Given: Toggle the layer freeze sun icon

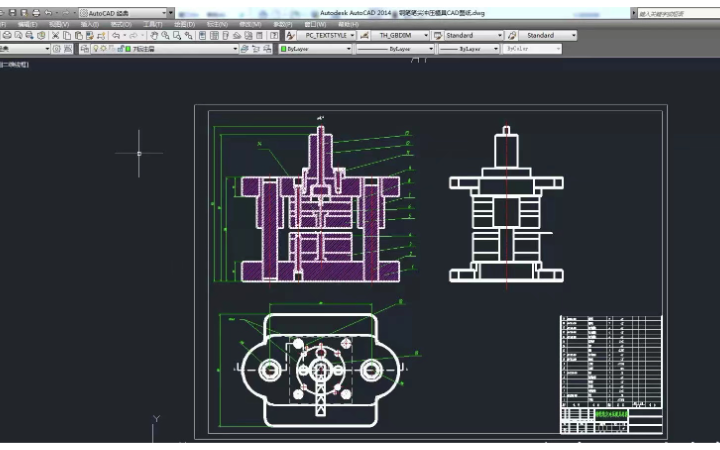Looking at the screenshot, I should coord(103,49).
